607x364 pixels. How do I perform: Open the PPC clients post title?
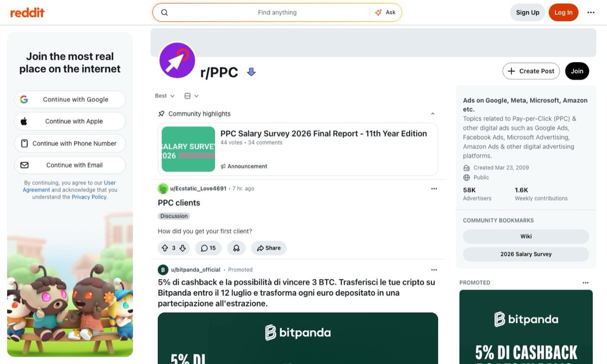pos(179,203)
